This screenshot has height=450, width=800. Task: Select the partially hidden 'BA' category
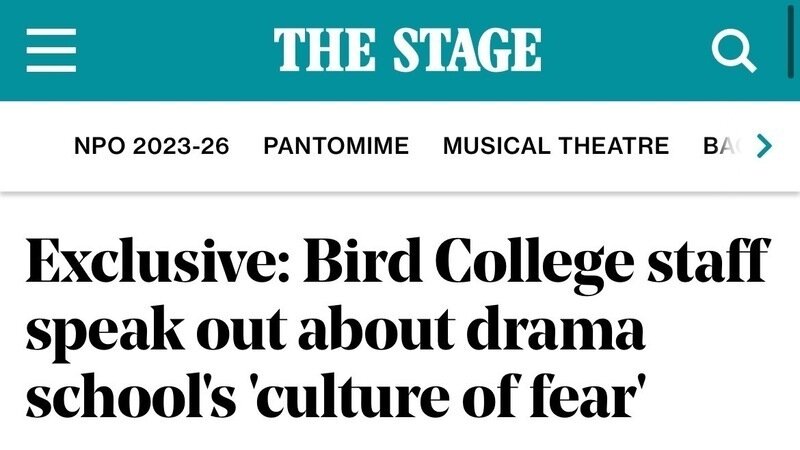click(x=718, y=146)
